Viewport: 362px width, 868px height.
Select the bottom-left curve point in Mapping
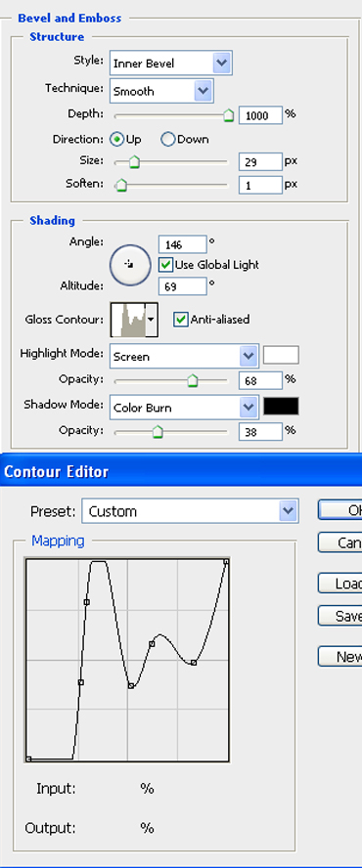coord(28,759)
